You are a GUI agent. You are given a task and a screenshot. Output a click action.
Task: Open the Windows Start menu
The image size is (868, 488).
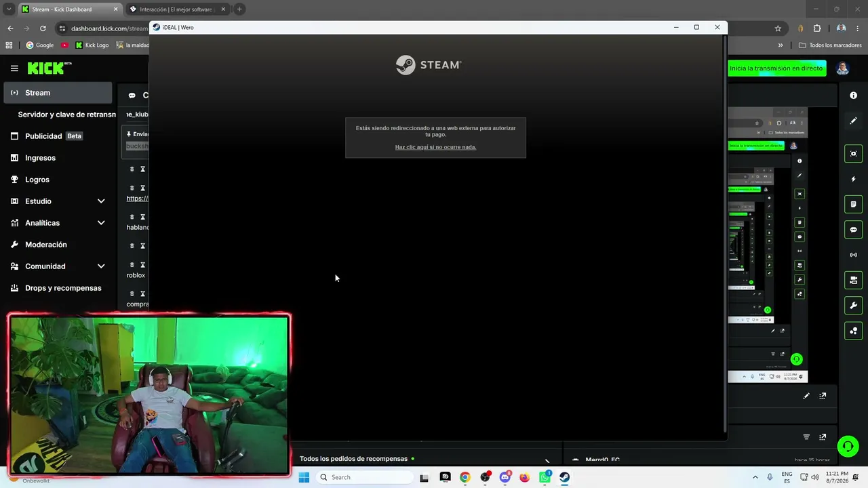304,477
